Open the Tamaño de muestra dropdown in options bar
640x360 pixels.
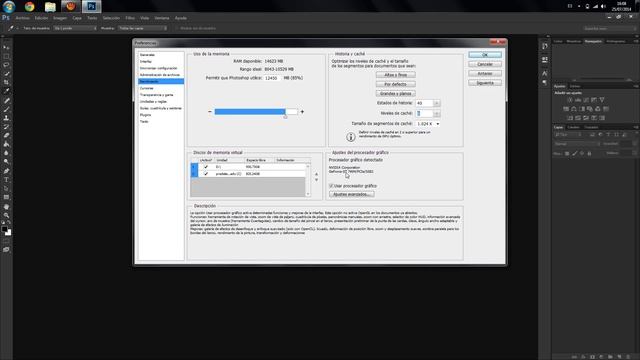pyautogui.click(x=75, y=28)
